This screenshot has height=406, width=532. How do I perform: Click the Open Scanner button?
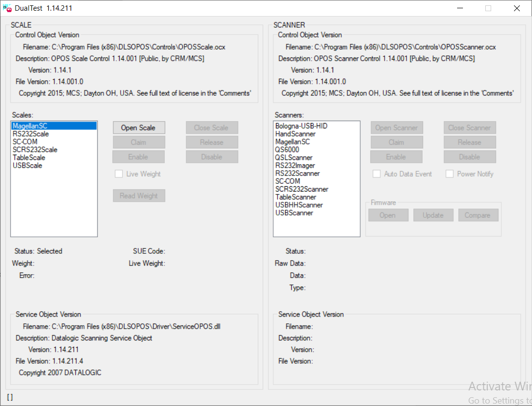pos(396,128)
